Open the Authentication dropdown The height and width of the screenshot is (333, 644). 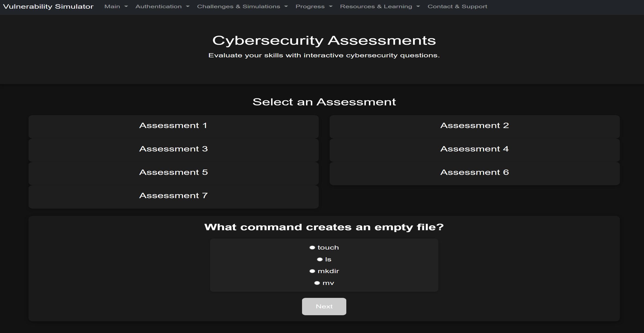click(x=162, y=6)
